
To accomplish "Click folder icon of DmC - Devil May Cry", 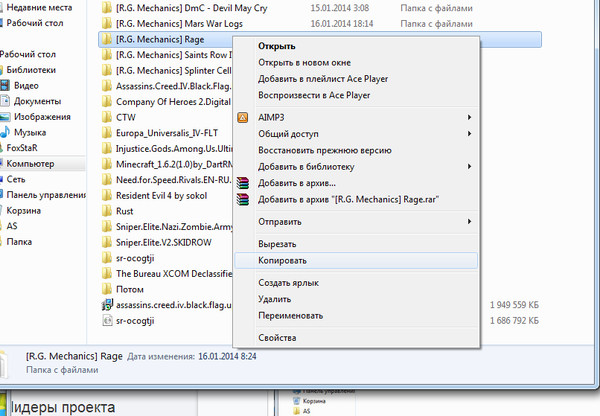I will (107, 8).
